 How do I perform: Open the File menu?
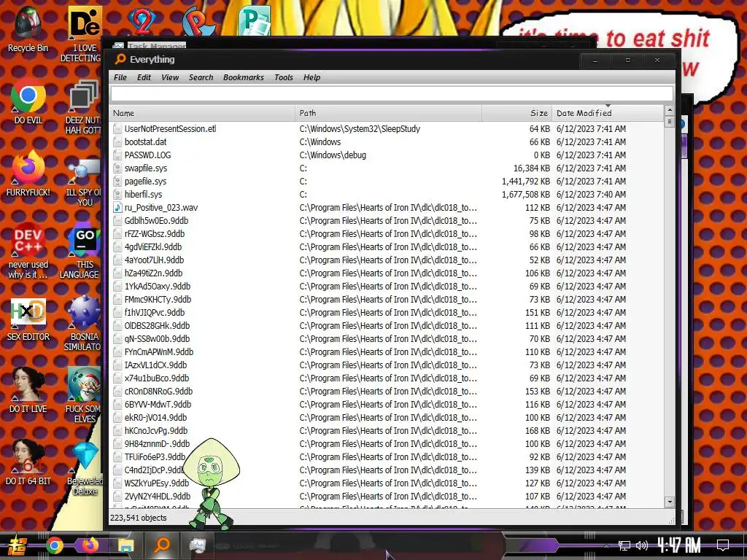(120, 77)
